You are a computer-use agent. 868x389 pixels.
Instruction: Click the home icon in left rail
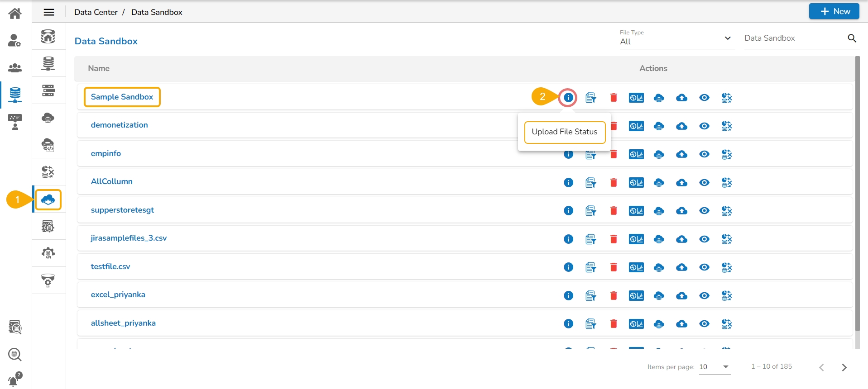(15, 14)
